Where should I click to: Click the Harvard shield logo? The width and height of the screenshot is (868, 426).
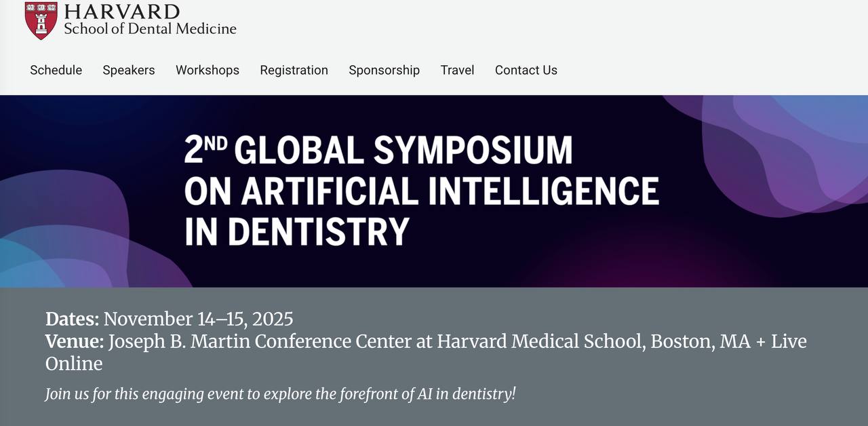click(x=41, y=20)
